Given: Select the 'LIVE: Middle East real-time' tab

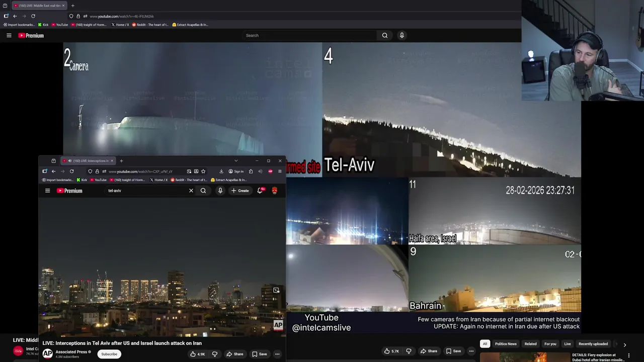Looking at the screenshot, I should point(39,6).
